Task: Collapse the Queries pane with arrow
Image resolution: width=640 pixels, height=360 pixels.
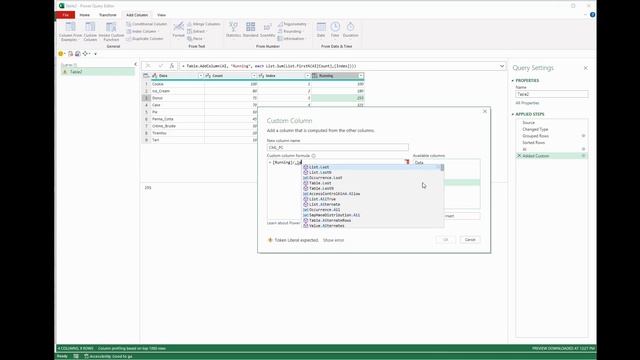Action: pos(136,64)
